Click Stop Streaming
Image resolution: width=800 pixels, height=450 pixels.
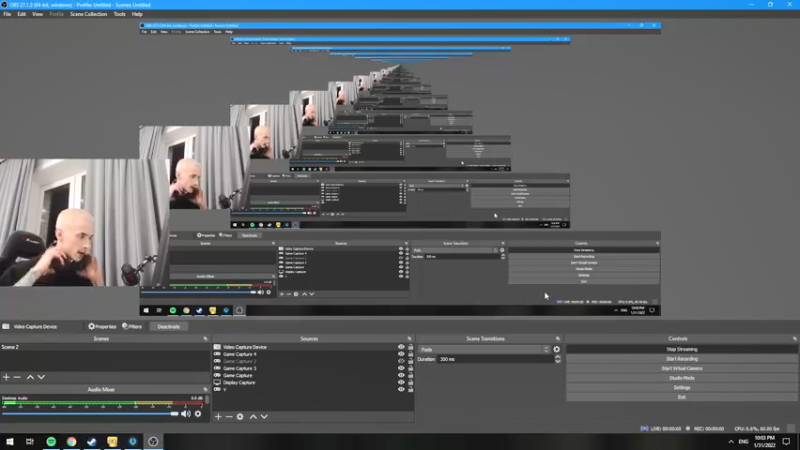[x=682, y=349]
